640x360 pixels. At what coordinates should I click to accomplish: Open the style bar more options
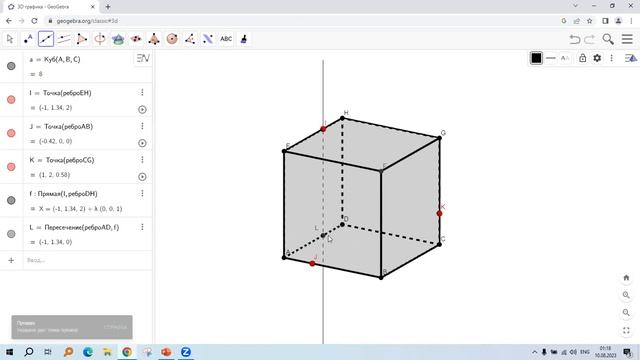[611, 58]
